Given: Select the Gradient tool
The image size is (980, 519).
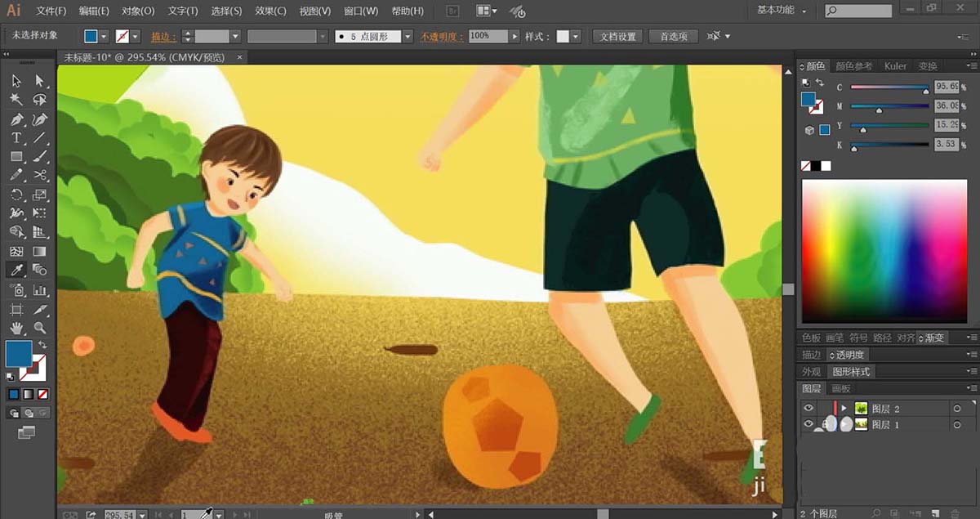Looking at the screenshot, I should click(39, 251).
